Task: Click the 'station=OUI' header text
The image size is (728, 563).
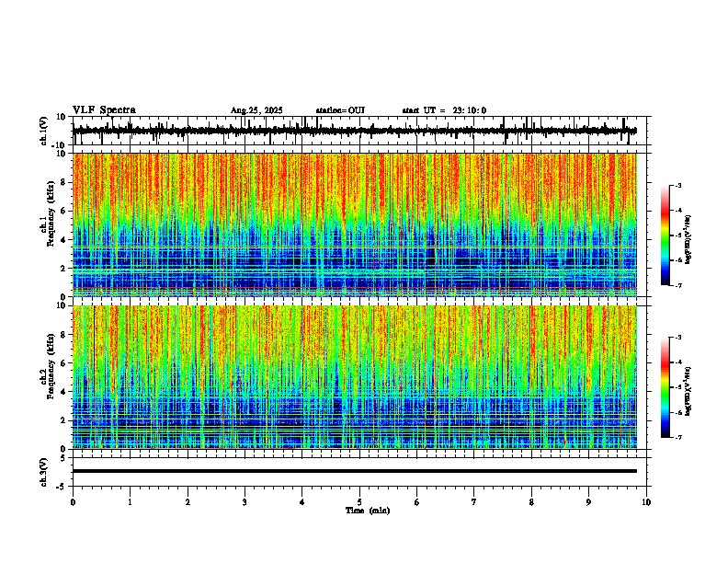Action: (340, 110)
